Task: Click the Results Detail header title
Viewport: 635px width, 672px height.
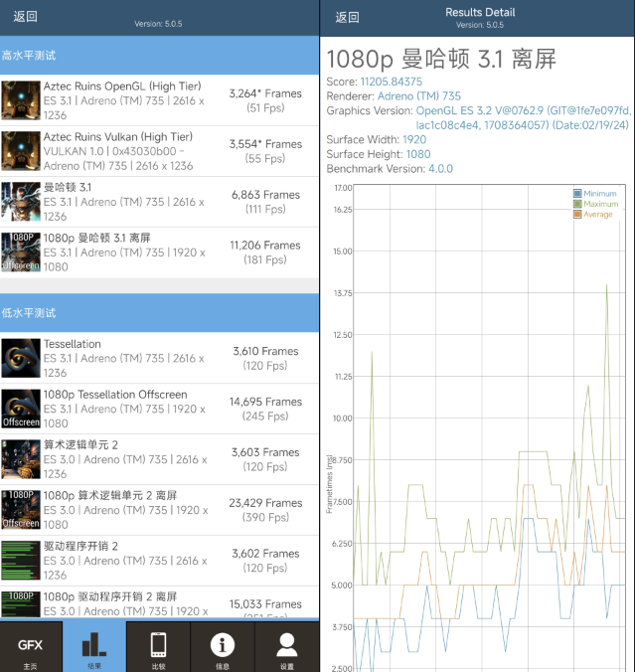Action: point(480,13)
